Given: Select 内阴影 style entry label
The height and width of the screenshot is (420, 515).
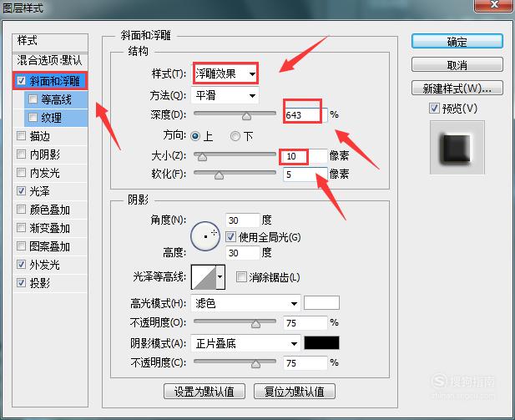Looking at the screenshot, I should [x=45, y=154].
